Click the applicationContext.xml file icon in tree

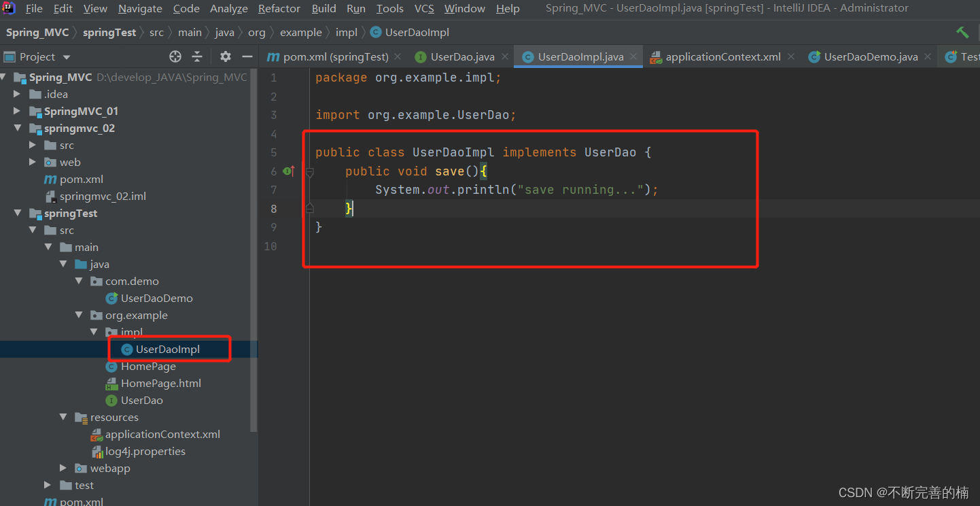click(x=97, y=434)
